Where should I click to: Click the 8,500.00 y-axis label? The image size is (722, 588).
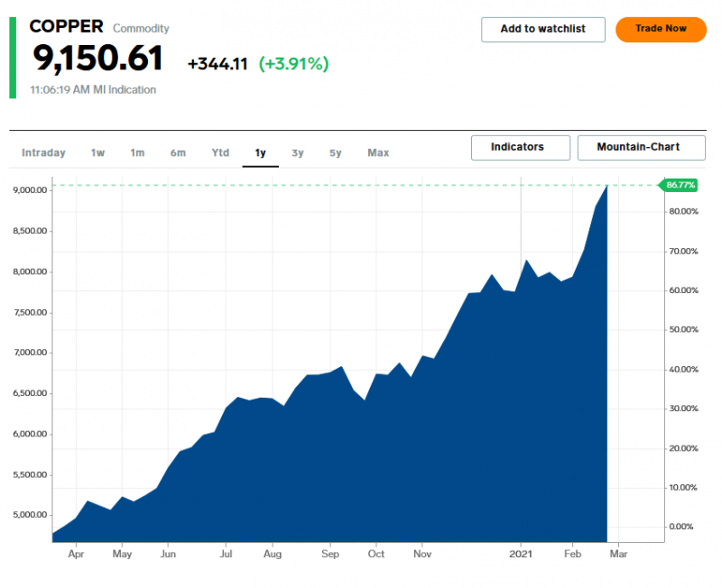point(30,231)
